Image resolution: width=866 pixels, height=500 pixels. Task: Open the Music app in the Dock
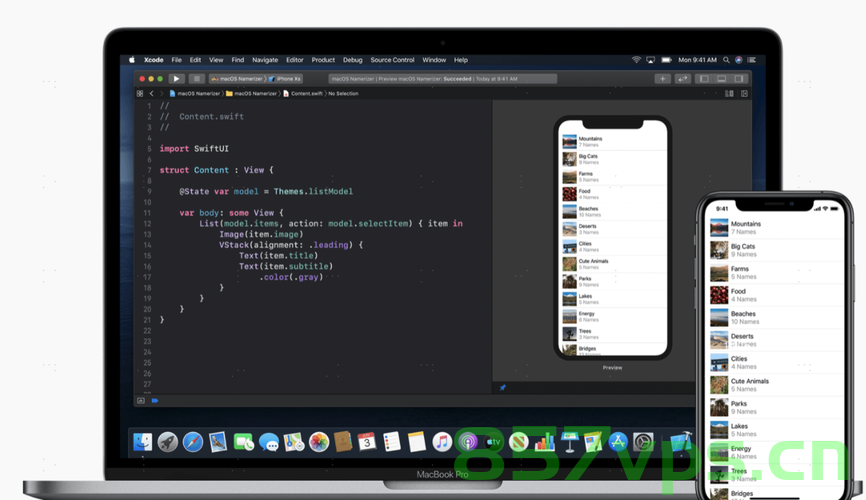(442, 441)
